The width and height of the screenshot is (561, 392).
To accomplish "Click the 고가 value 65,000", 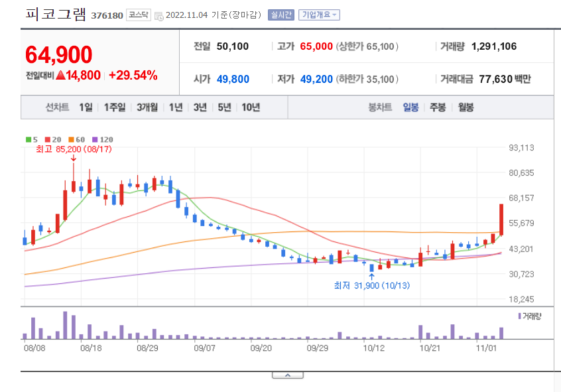I will [x=316, y=46].
